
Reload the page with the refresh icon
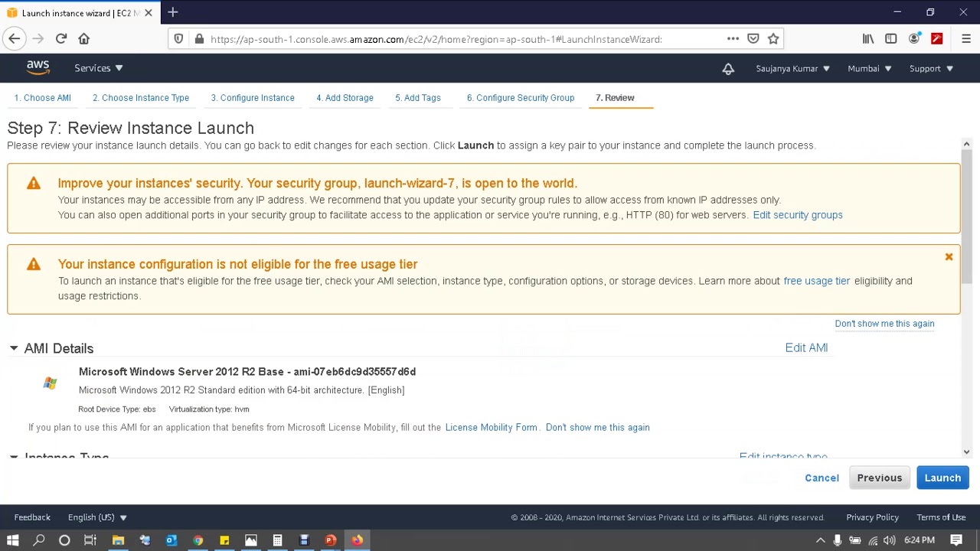(61, 38)
